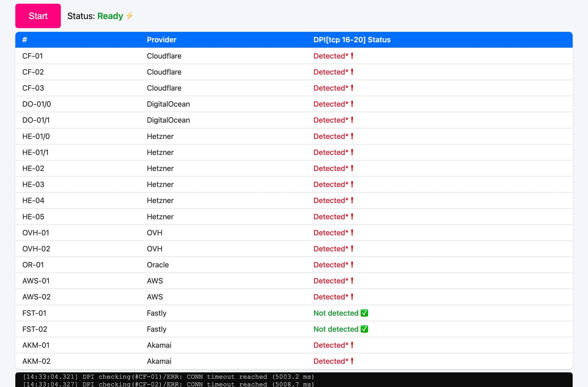Click the # column header
588x387 pixels.
pos(25,40)
